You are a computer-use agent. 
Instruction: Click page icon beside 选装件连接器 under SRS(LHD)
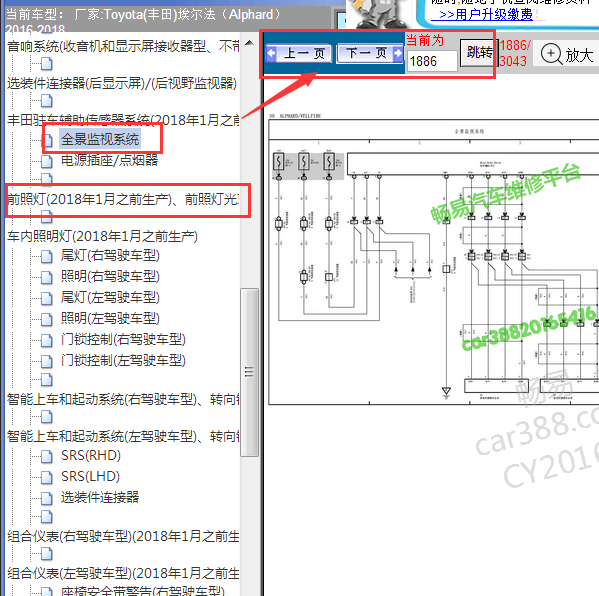47,499
